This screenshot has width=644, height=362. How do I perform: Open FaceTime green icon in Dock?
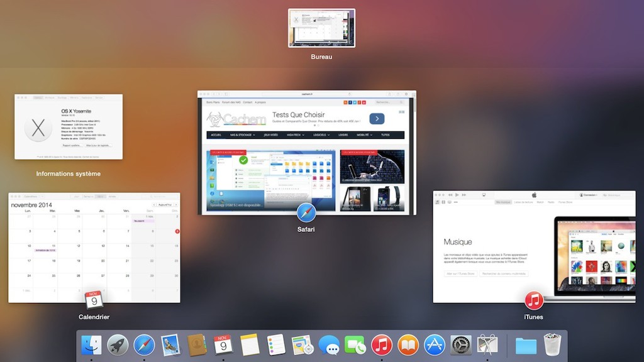(x=355, y=345)
